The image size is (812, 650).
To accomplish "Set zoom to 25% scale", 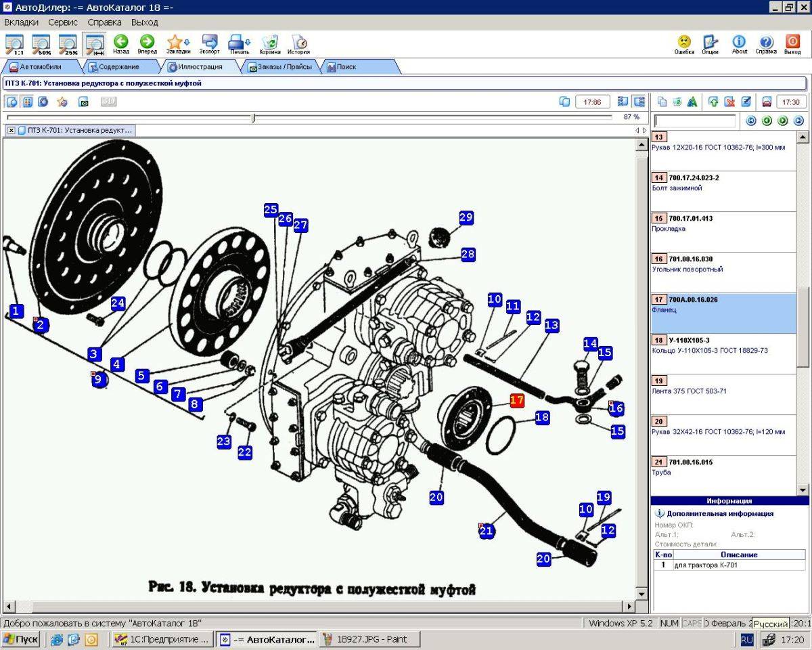I will 68,44.
